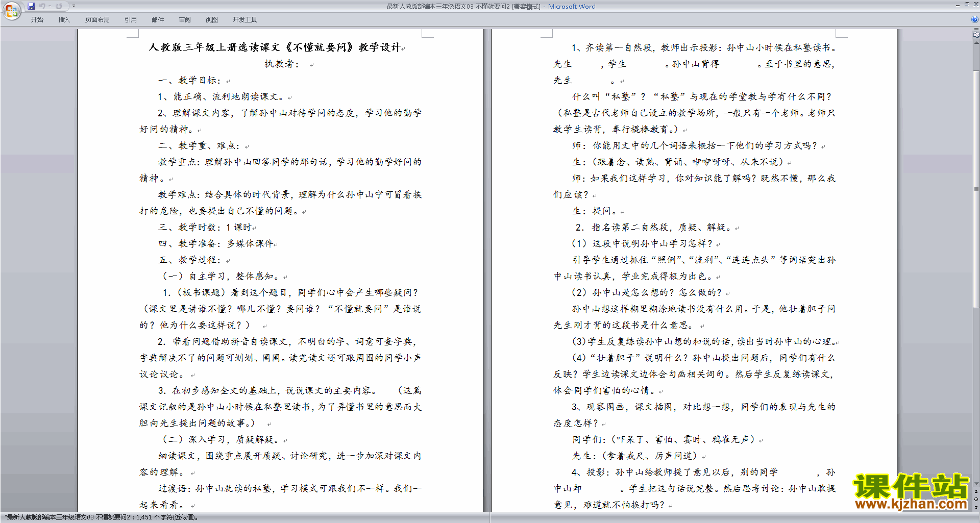The height and width of the screenshot is (523, 980).
Task: Open the 开始 ribbon tab
Action: (37, 20)
